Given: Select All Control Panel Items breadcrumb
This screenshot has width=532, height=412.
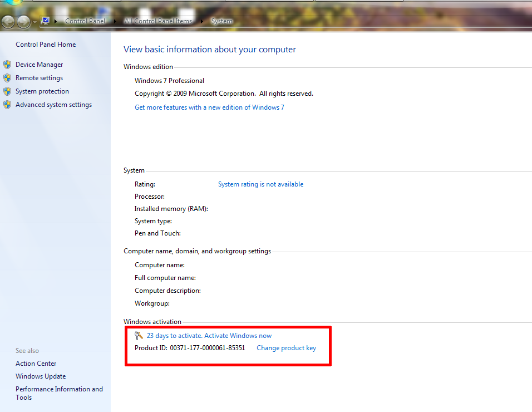Looking at the screenshot, I should (159, 21).
